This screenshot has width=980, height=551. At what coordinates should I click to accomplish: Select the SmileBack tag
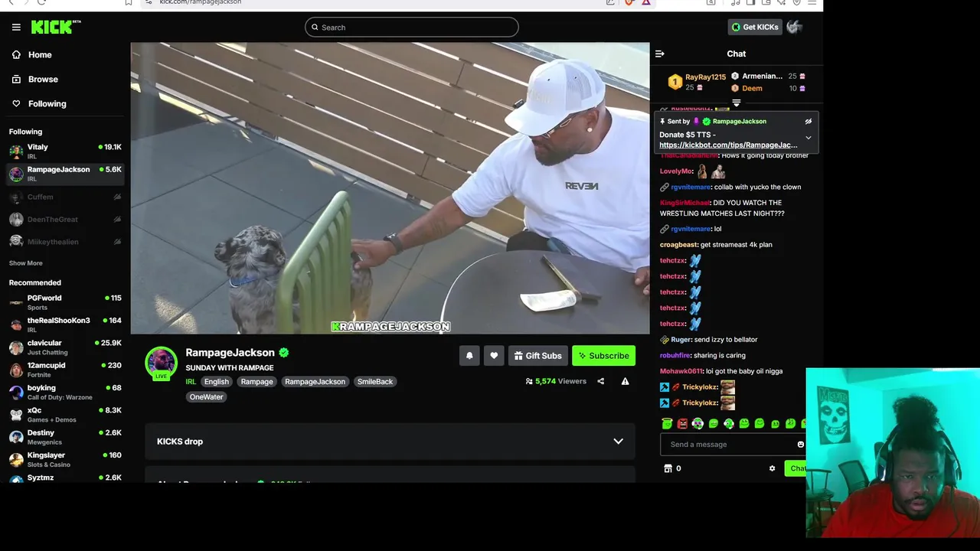(375, 381)
